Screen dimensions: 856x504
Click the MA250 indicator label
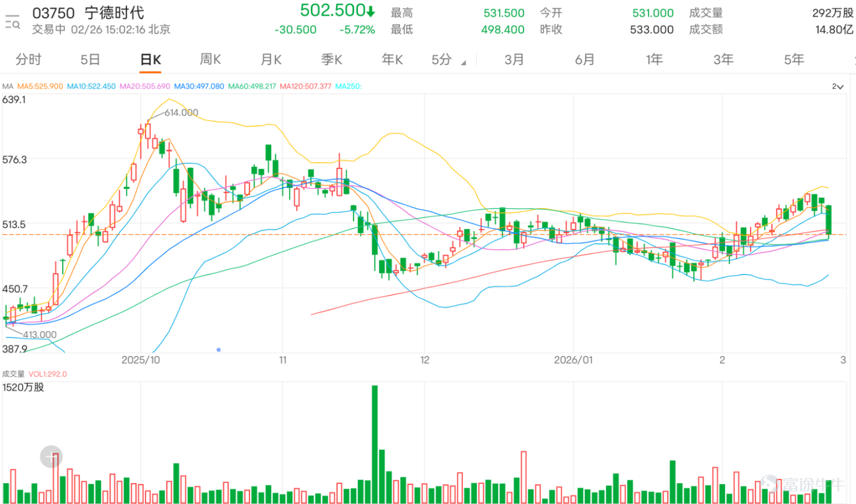[x=348, y=86]
